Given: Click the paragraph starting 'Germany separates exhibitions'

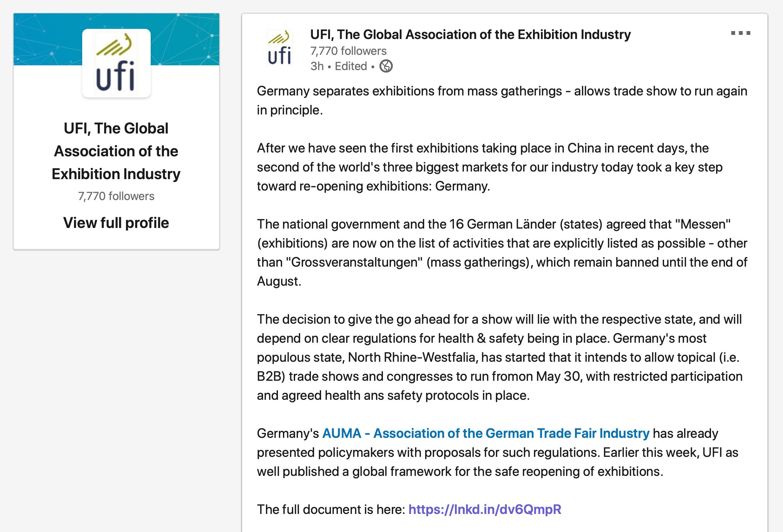Looking at the screenshot, I should pyautogui.click(x=502, y=101).
